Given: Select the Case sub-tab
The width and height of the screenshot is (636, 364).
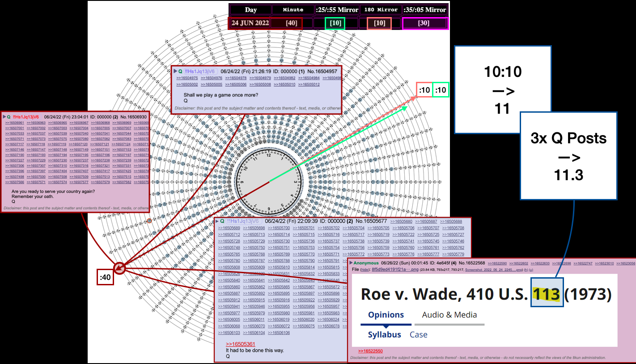Looking at the screenshot, I should [x=419, y=334].
